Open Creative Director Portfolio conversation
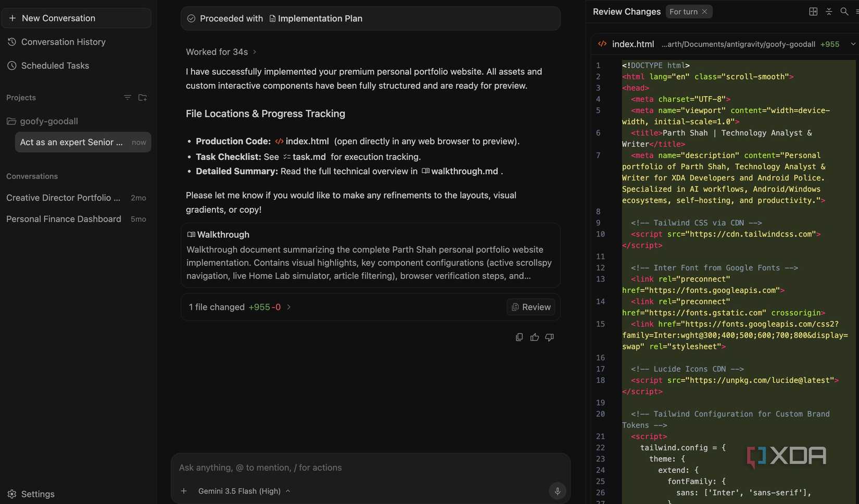Viewport: 859px width, 504px height. tap(76, 198)
